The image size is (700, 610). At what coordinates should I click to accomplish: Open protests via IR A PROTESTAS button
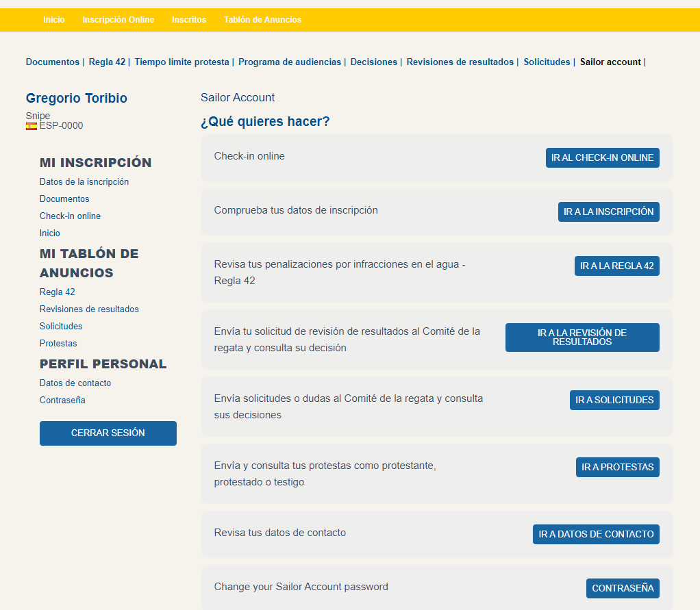(617, 468)
